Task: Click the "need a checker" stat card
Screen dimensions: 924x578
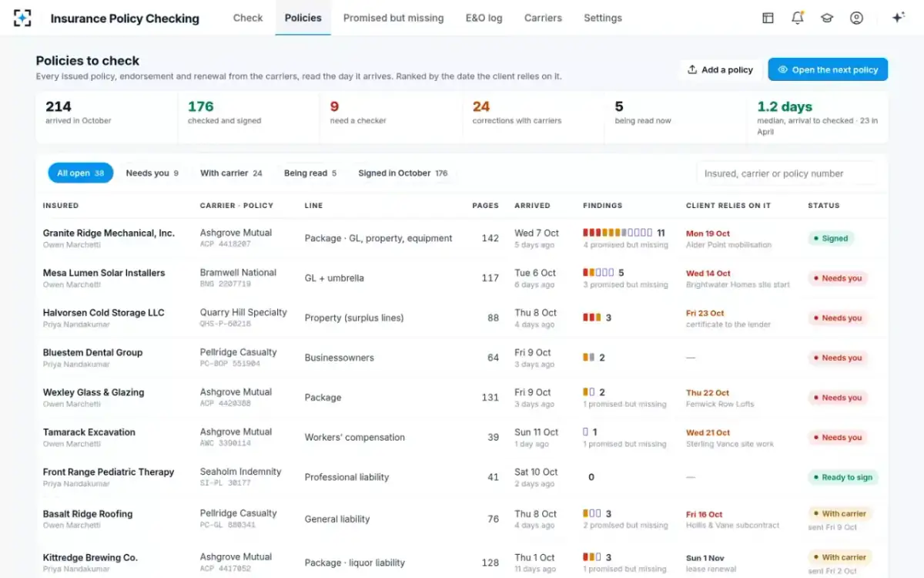Action: 391,117
